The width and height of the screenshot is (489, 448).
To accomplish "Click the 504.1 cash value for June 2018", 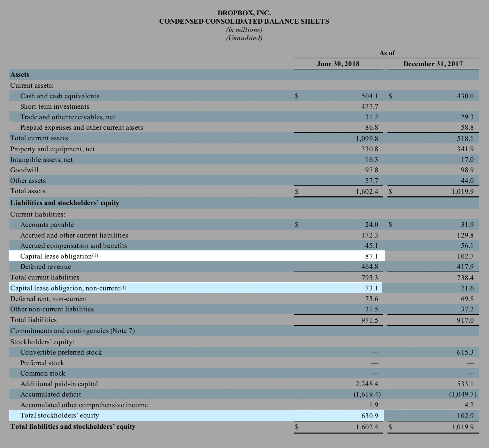I will click(x=370, y=96).
